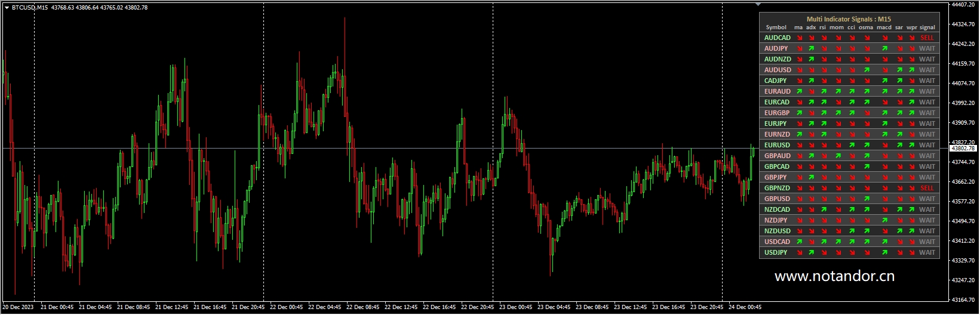Click the NZDCAD WAIT signal

tap(927, 209)
